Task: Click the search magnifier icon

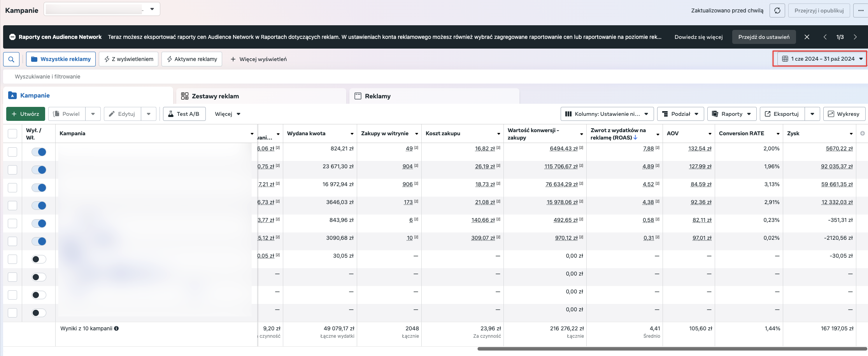Action: (x=11, y=59)
